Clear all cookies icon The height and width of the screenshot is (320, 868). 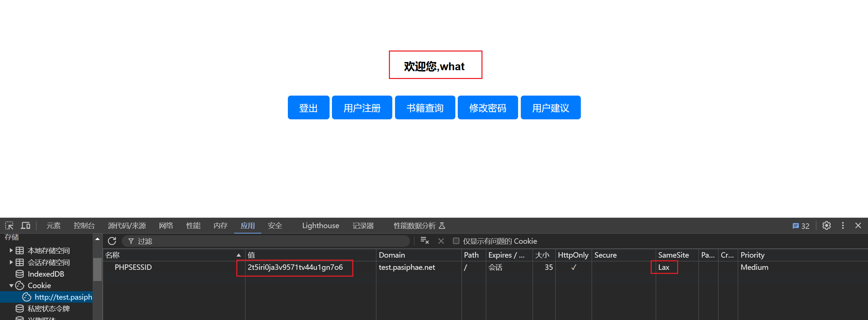425,241
